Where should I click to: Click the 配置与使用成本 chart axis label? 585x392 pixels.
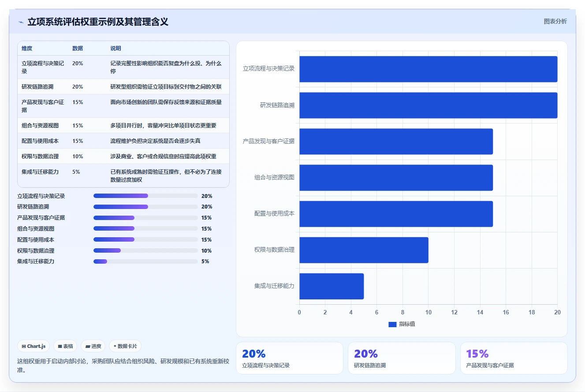tap(274, 213)
